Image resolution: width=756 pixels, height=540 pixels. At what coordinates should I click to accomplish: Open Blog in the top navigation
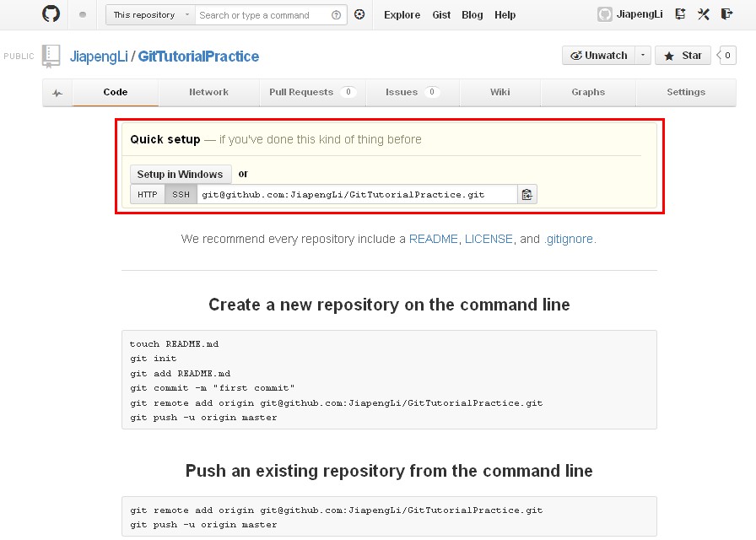pos(472,15)
